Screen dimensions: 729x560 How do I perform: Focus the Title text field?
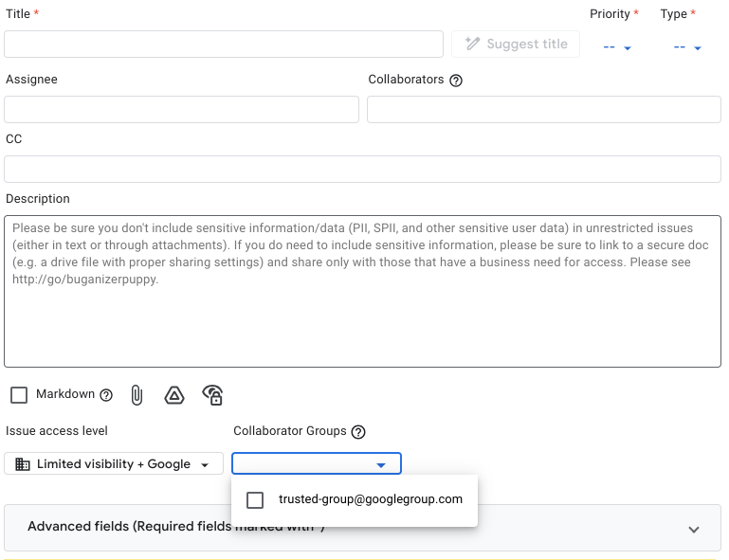(224, 45)
